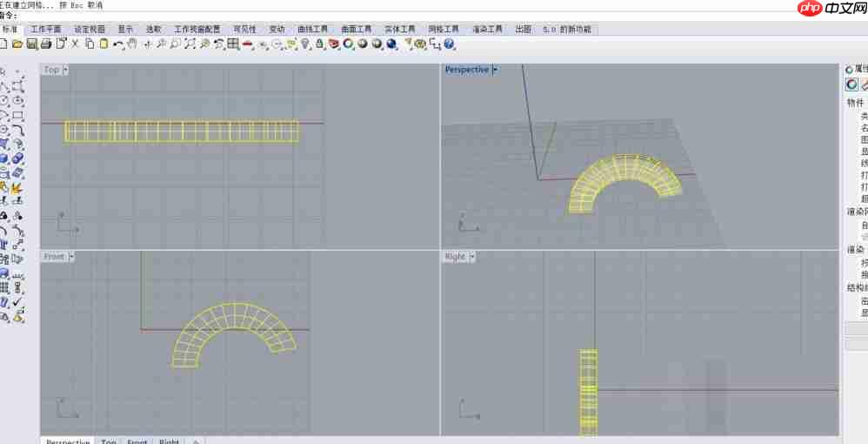Click the Undo arrow icon
Image resolution: width=868 pixels, height=444 pixels.
point(118,44)
